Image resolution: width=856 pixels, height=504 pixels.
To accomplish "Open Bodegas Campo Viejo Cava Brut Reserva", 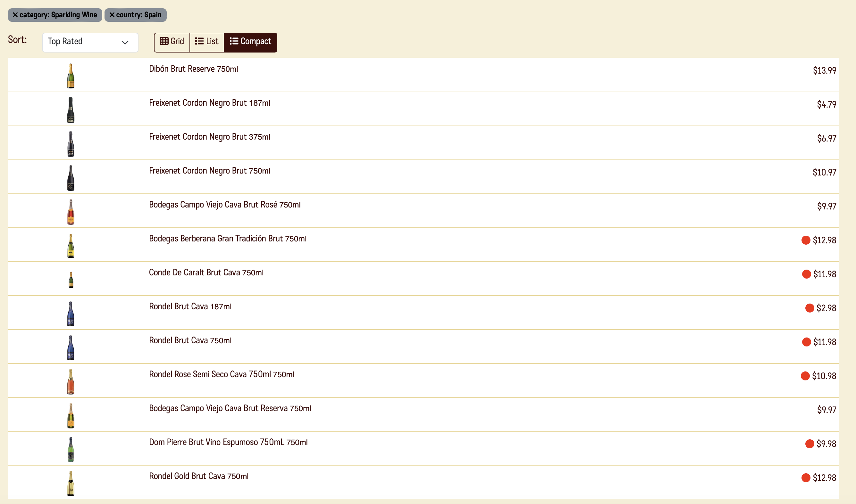I will coord(230,408).
